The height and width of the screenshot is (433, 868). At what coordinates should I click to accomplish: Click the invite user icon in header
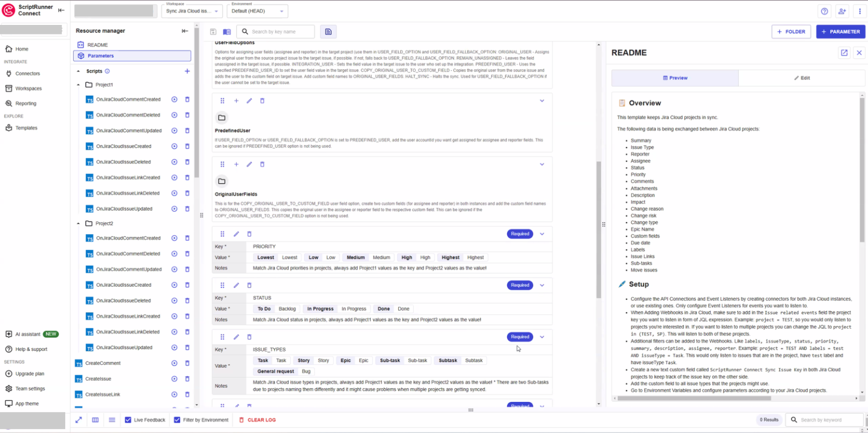pyautogui.click(x=842, y=11)
